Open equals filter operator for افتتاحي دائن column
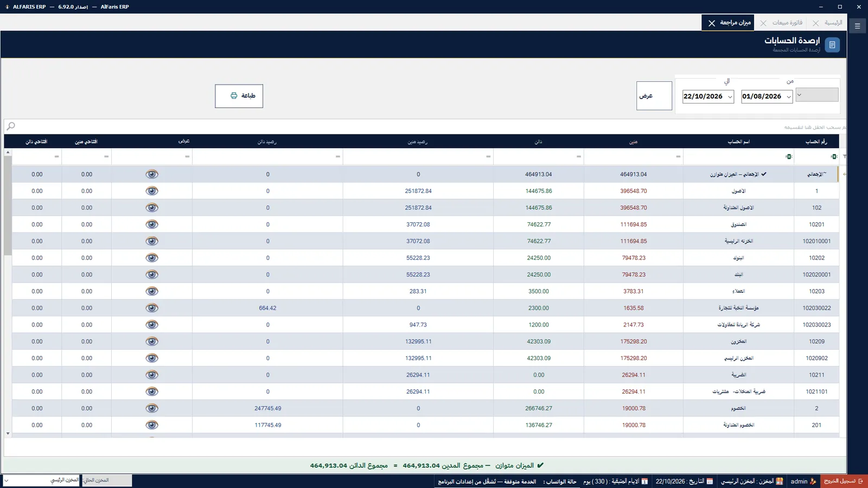The height and width of the screenshot is (488, 868). tap(56, 157)
